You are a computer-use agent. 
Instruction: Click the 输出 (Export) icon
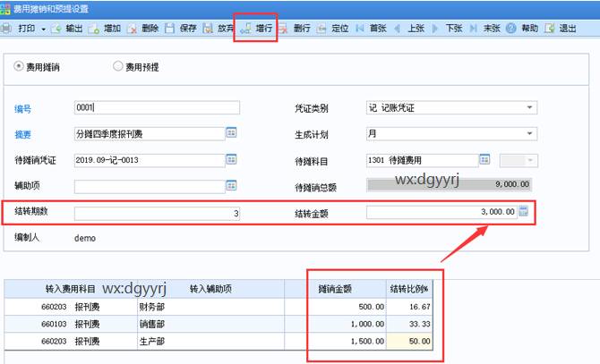click(x=56, y=29)
